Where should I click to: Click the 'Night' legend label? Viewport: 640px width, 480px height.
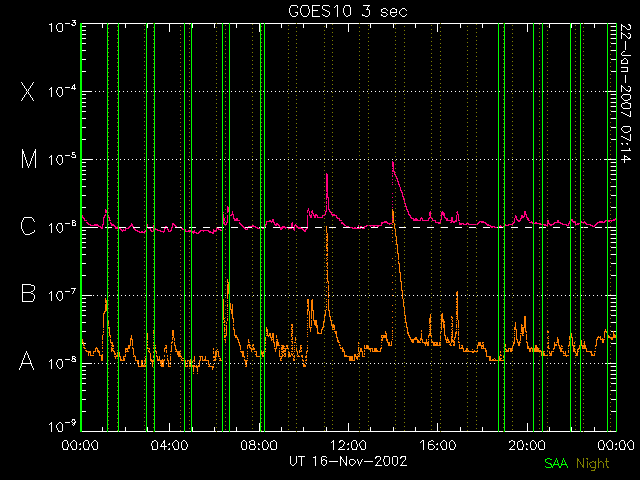click(x=593, y=464)
